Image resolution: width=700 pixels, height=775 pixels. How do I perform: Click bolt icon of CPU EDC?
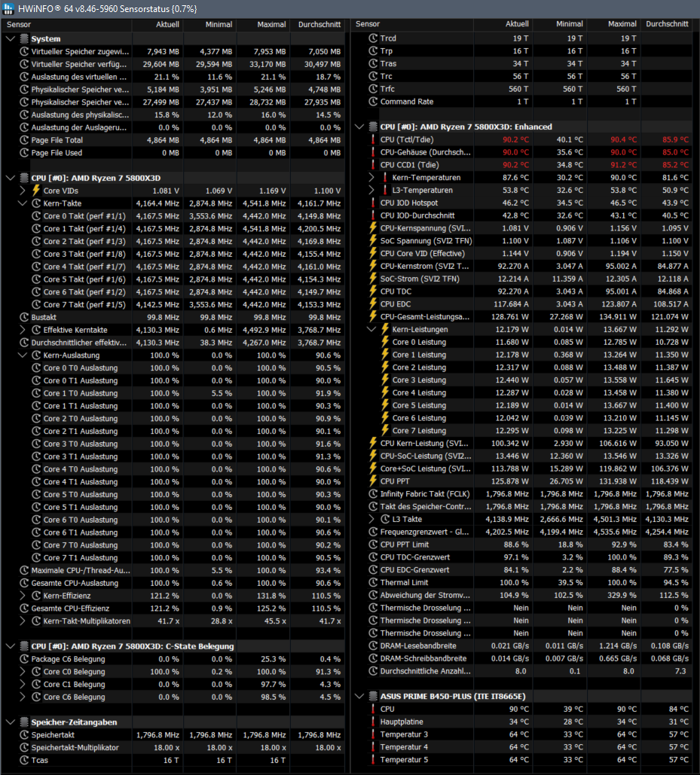[x=373, y=304]
